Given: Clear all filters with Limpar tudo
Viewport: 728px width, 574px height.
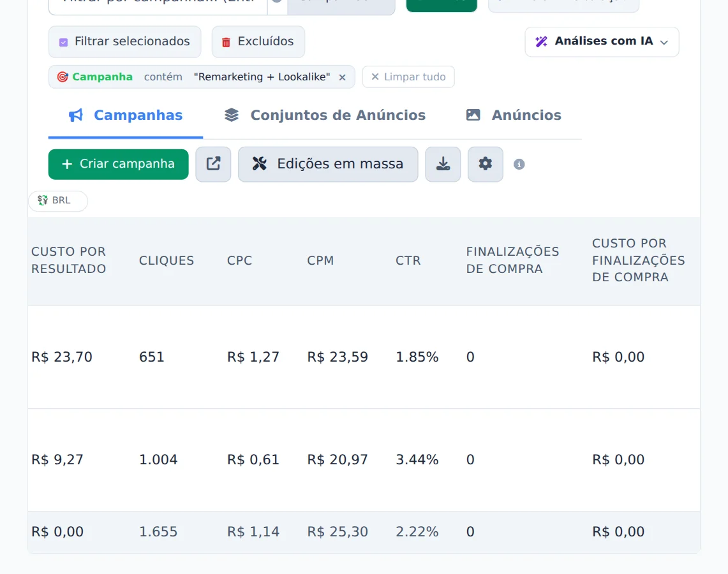Looking at the screenshot, I should (x=408, y=77).
